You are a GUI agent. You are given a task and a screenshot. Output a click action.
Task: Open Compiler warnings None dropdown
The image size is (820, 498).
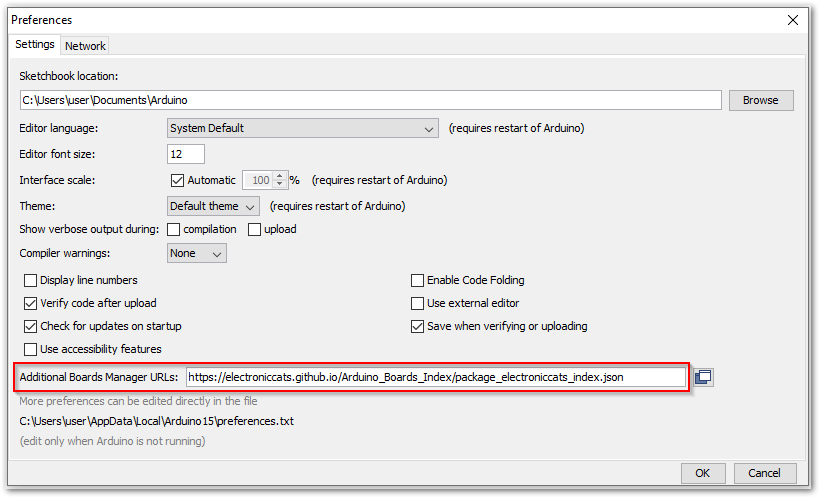(x=197, y=253)
